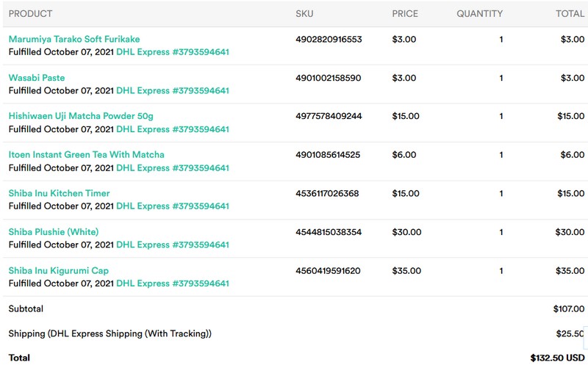The height and width of the screenshot is (365, 588).
Task: Open Shiba Inu Kigurumi Cap product link
Action: click(x=59, y=270)
